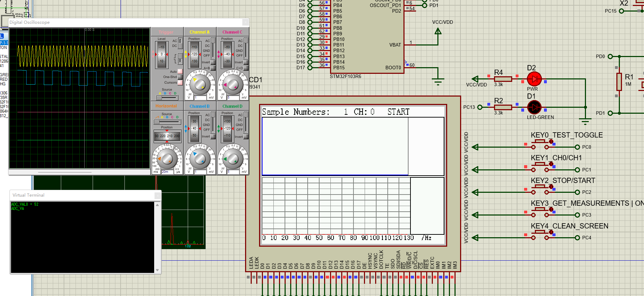The height and width of the screenshot is (296, 644).
Task: Toggle Channel C Invert button
Action: coord(246,62)
